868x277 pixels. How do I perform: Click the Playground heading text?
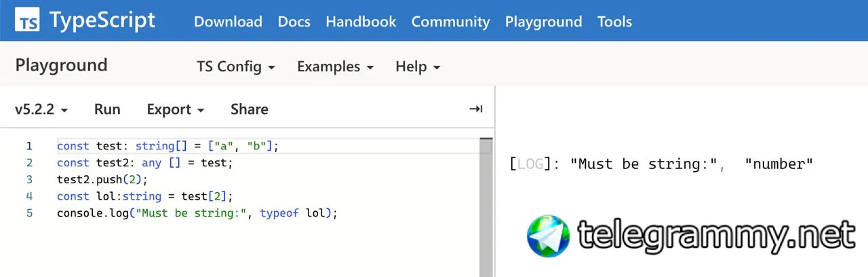pos(61,65)
